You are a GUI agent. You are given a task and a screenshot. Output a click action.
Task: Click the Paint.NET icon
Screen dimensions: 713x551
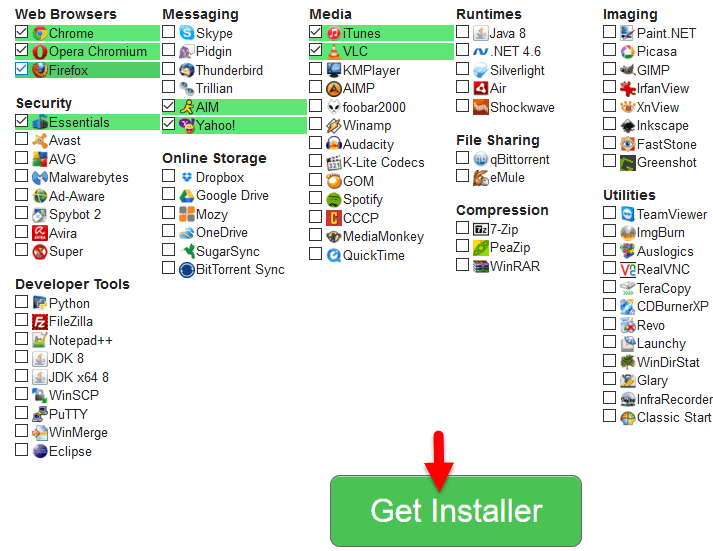coord(628,33)
